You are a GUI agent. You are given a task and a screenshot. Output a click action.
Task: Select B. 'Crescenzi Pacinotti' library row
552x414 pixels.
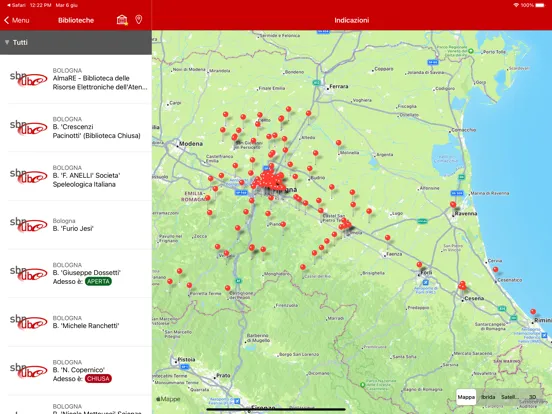click(76, 127)
